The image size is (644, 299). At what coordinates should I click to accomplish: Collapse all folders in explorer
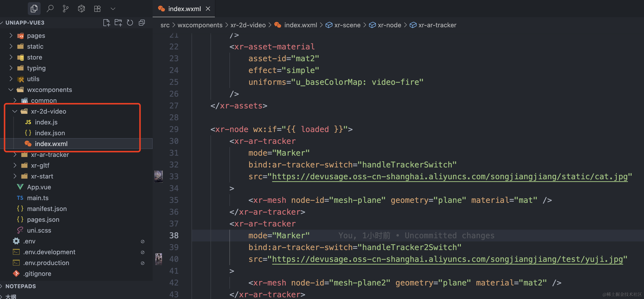(x=142, y=23)
